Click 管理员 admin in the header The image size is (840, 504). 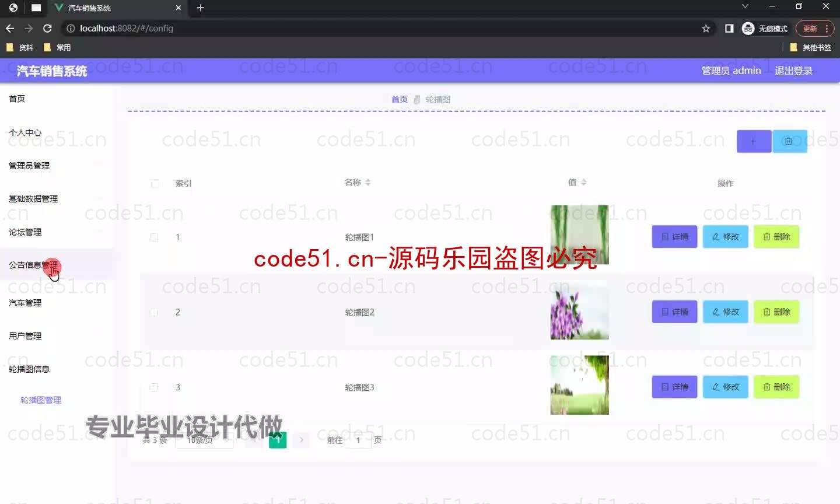tap(731, 71)
